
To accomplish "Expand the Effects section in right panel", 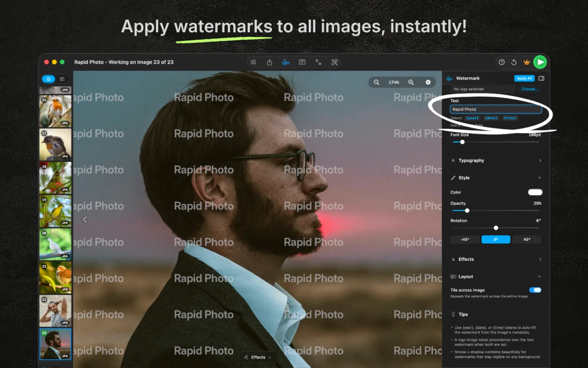I will [496, 259].
